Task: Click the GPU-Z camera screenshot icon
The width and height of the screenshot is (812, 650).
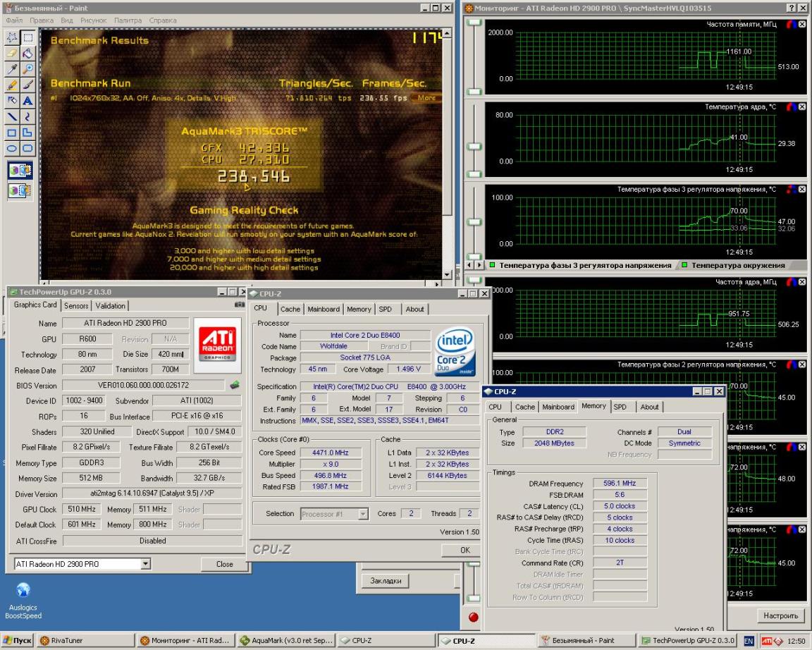Action: 239,305
